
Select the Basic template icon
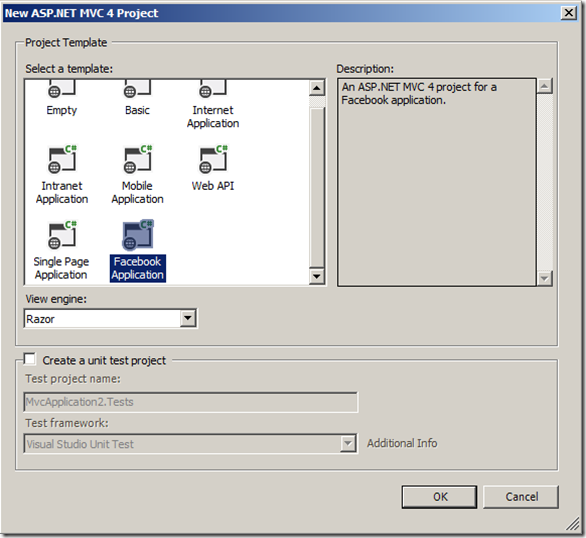138,89
